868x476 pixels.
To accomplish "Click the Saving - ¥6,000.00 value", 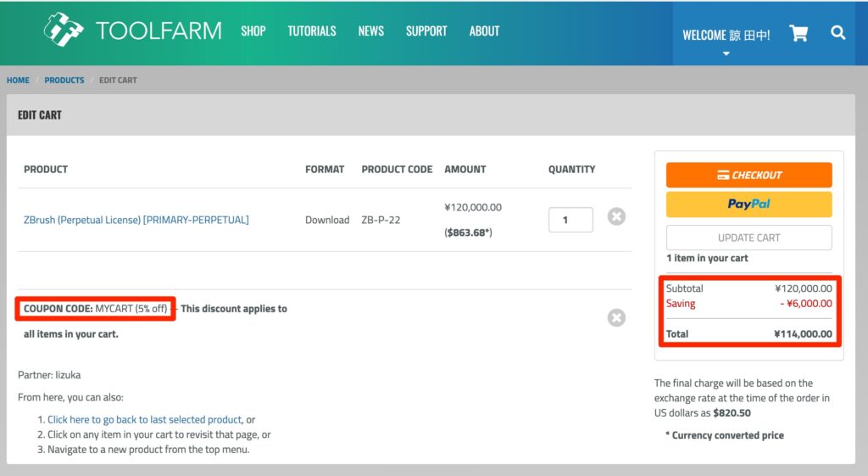I will coord(806,304).
